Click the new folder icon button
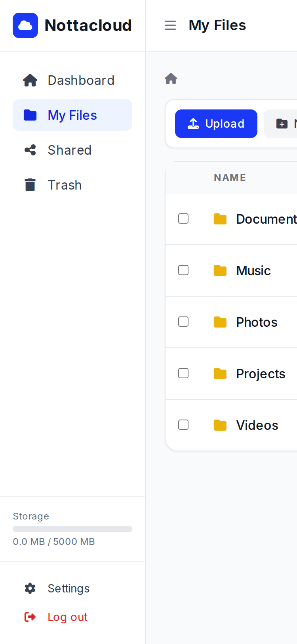This screenshot has height=644, width=297. (282, 124)
